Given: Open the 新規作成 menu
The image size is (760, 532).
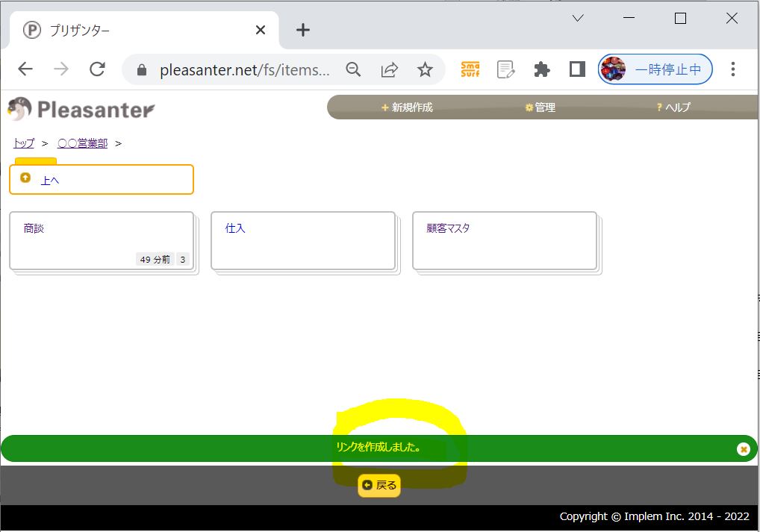Looking at the screenshot, I should [407, 107].
